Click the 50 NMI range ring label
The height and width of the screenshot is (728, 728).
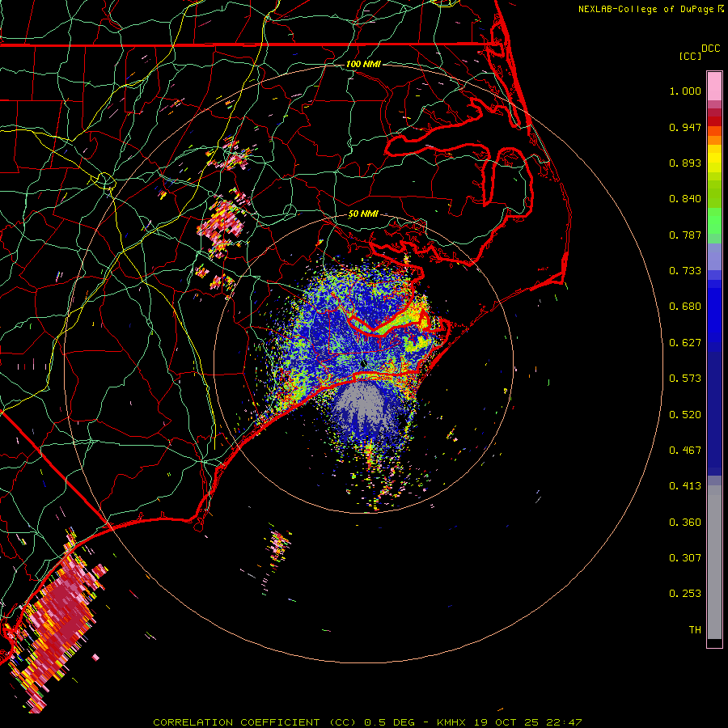point(363,214)
